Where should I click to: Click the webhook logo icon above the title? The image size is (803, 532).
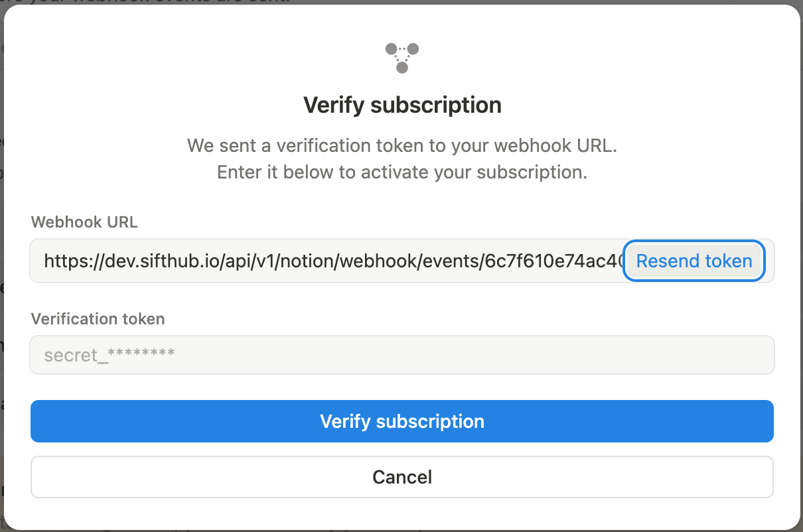402,57
